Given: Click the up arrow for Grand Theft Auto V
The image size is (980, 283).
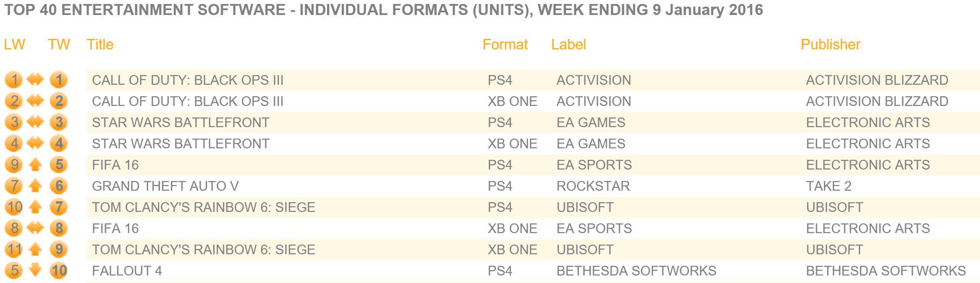Looking at the screenshot, I should click(x=35, y=186).
